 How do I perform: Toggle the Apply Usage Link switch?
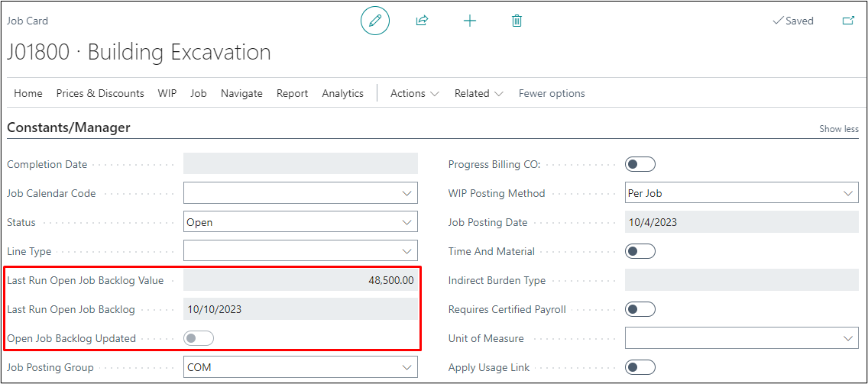[640, 367]
